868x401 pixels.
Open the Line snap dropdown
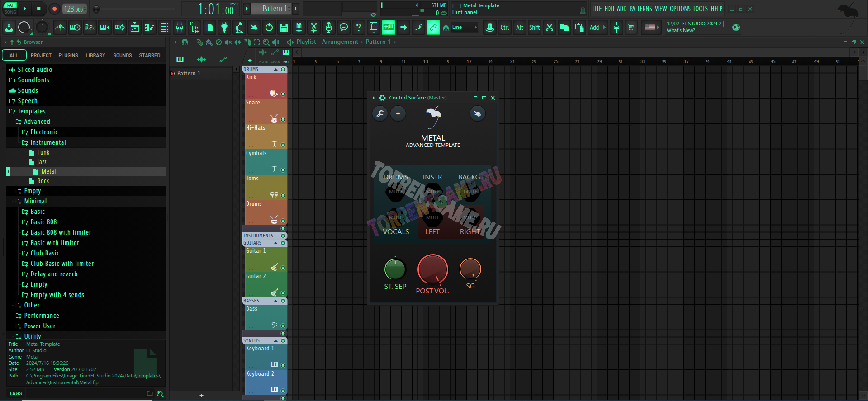[x=465, y=28]
